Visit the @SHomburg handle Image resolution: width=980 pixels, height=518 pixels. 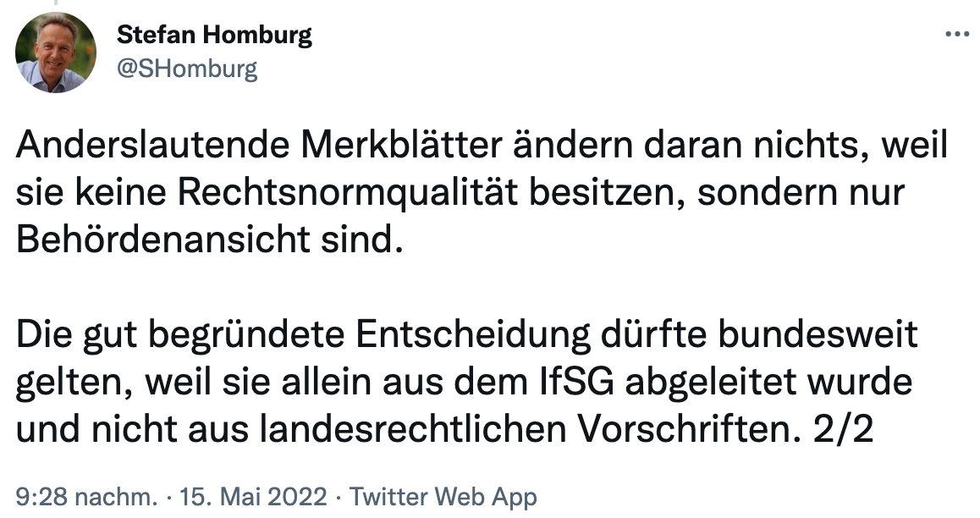187,68
